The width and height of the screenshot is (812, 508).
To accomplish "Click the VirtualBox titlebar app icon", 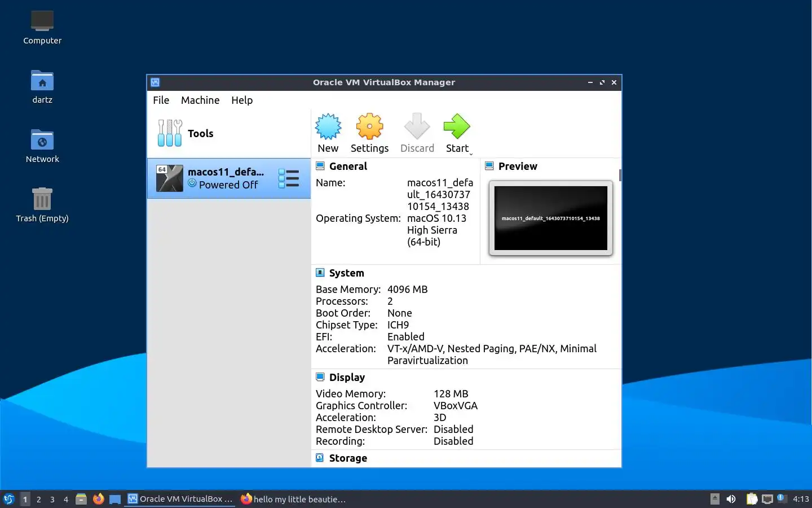I will 155,82.
